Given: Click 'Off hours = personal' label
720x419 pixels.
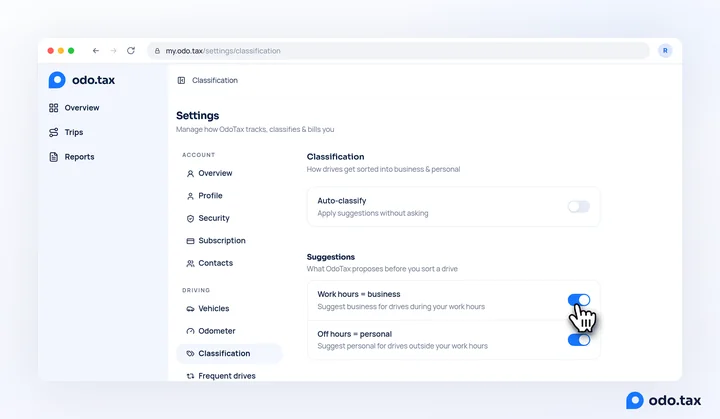Looking at the screenshot, I should (354, 334).
